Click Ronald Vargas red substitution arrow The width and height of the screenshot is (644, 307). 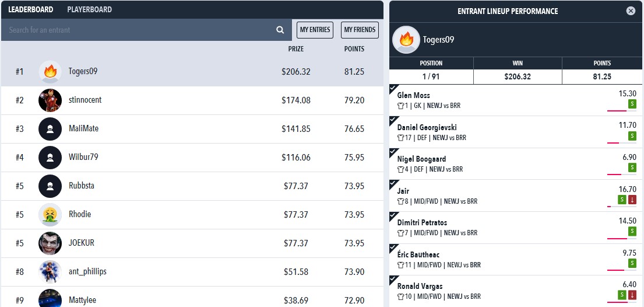(632, 295)
